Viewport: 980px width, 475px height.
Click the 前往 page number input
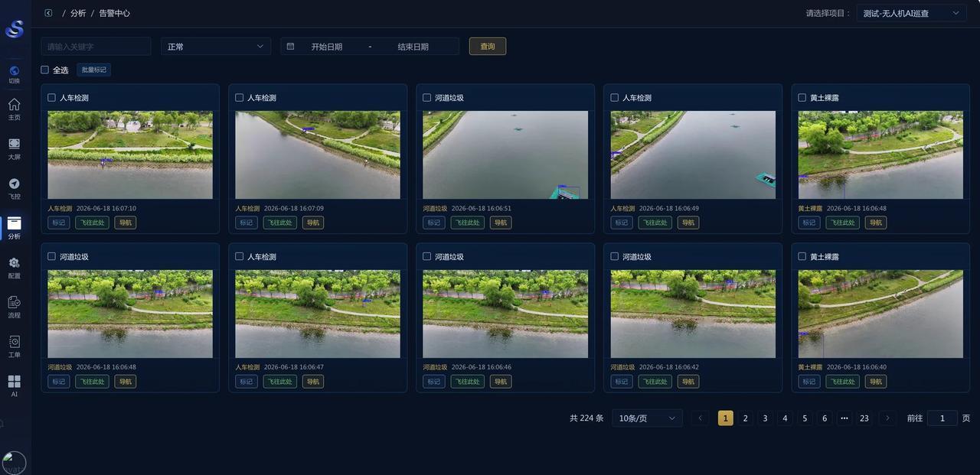942,418
